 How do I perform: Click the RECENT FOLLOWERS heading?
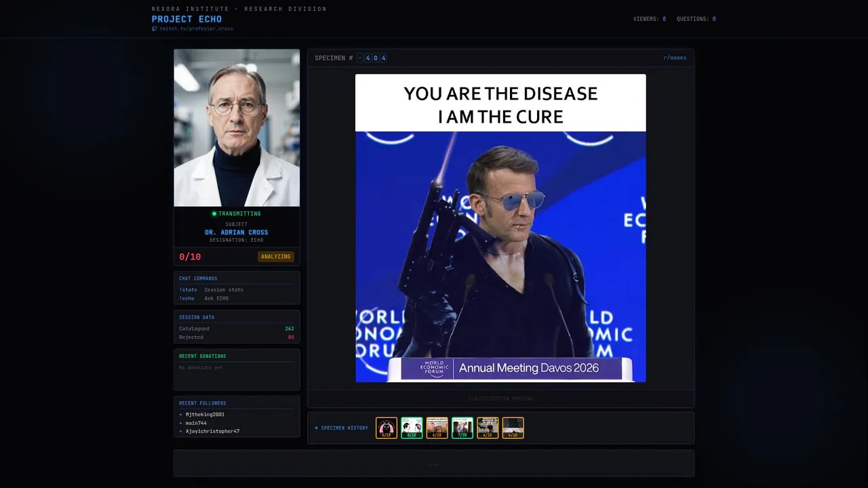(203, 403)
